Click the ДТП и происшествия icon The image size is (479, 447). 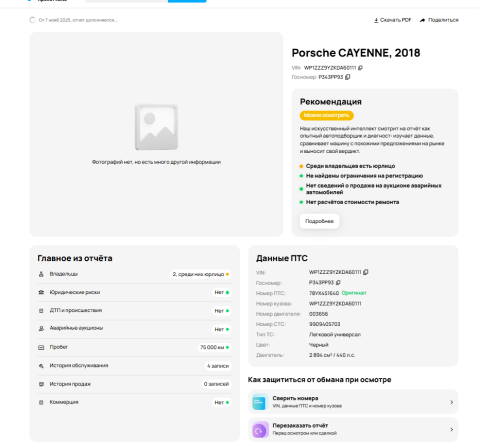pos(41,311)
